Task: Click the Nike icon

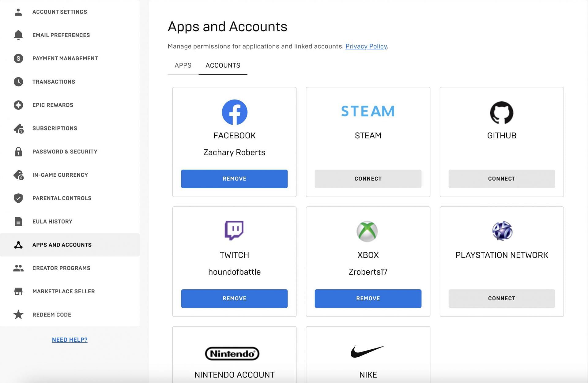Action: pos(368,351)
